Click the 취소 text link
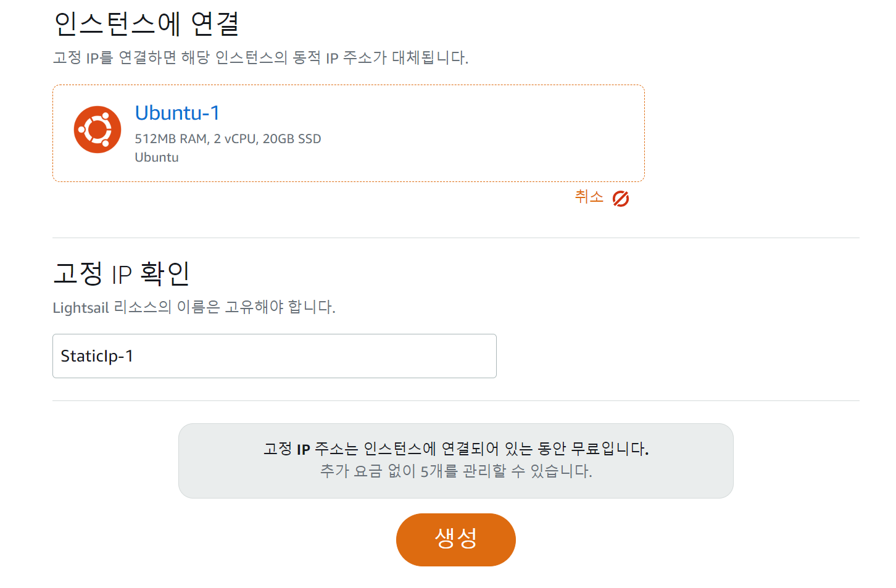Viewport: 896px width, 588px height. 589,197
